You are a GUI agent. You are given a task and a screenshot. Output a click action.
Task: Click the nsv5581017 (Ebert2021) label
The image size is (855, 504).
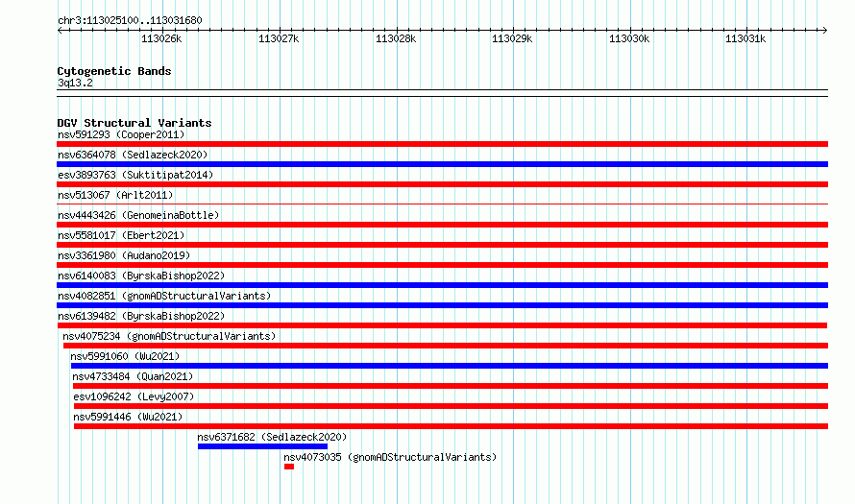[121, 235]
